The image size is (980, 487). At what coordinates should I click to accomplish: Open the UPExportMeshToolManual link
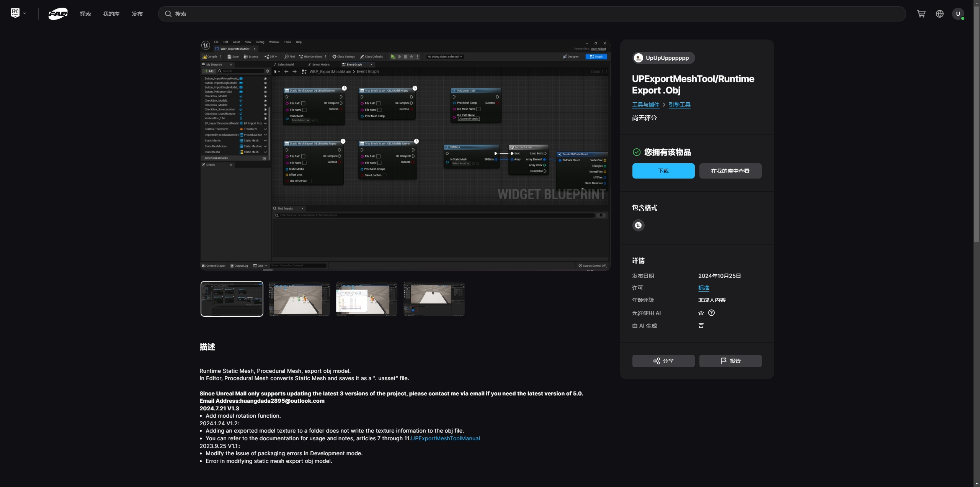(445, 438)
